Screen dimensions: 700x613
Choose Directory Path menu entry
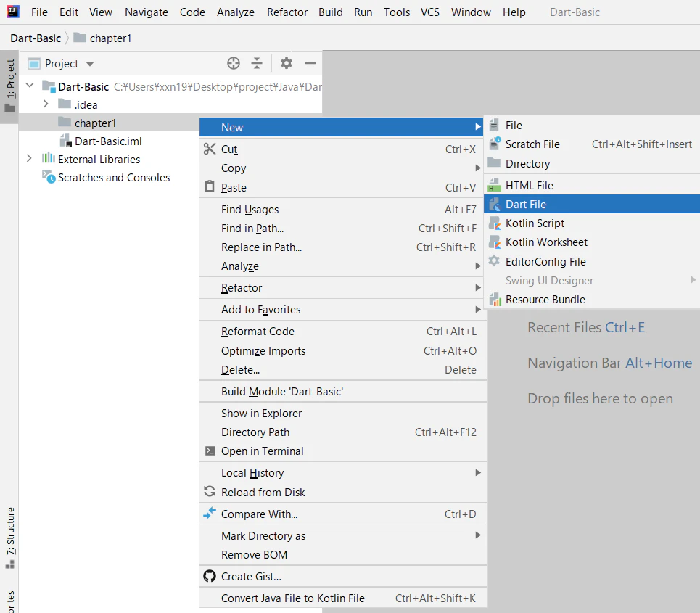pyautogui.click(x=343, y=432)
